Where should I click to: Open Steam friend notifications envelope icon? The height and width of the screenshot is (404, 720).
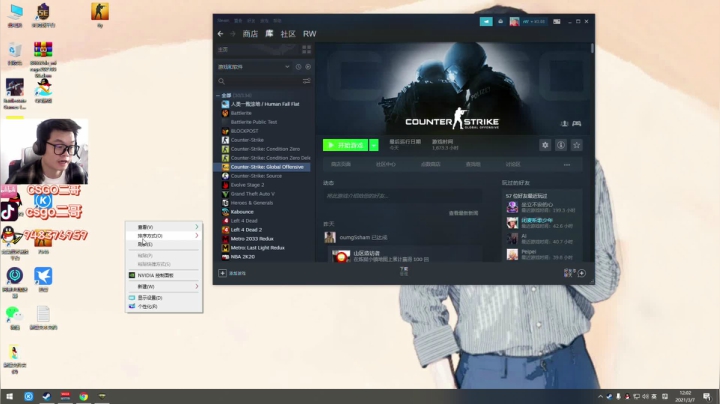(x=501, y=21)
